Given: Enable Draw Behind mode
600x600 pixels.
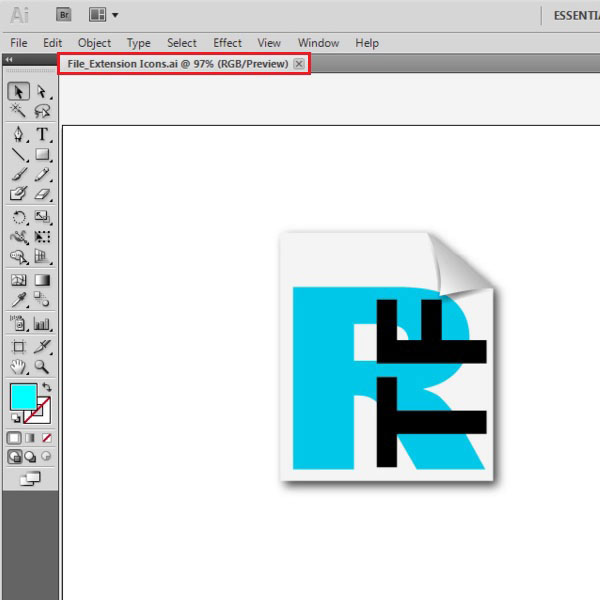Looking at the screenshot, I should point(30,456).
